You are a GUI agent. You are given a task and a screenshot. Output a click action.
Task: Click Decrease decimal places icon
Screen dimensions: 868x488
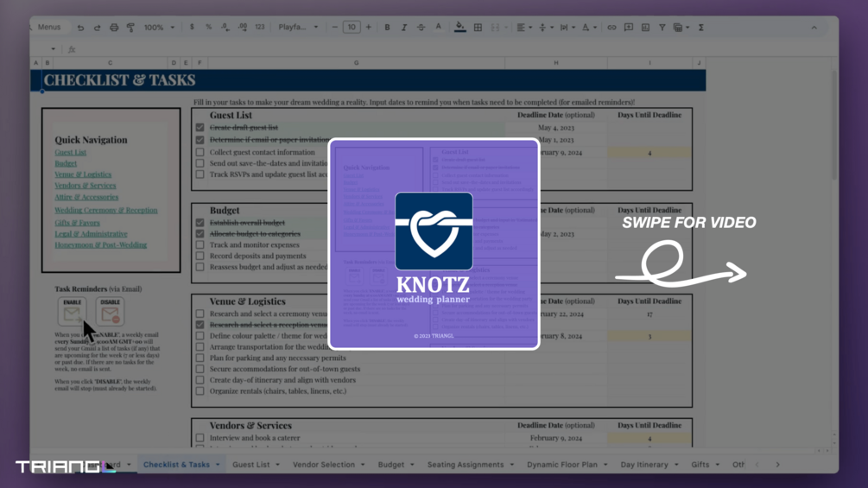tap(225, 27)
